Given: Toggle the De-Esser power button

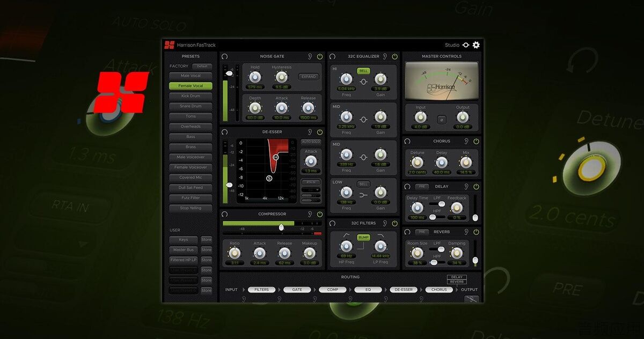Looking at the screenshot, I should pos(320,132).
